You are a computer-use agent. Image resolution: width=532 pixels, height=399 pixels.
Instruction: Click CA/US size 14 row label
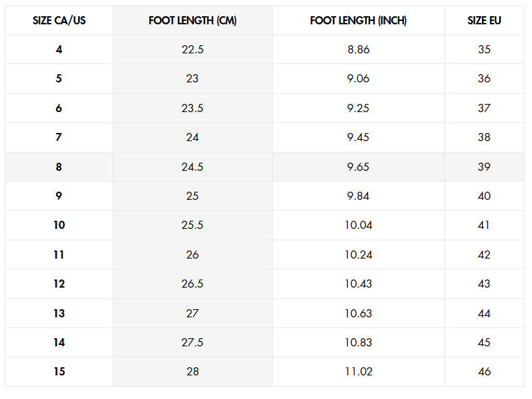tap(59, 342)
